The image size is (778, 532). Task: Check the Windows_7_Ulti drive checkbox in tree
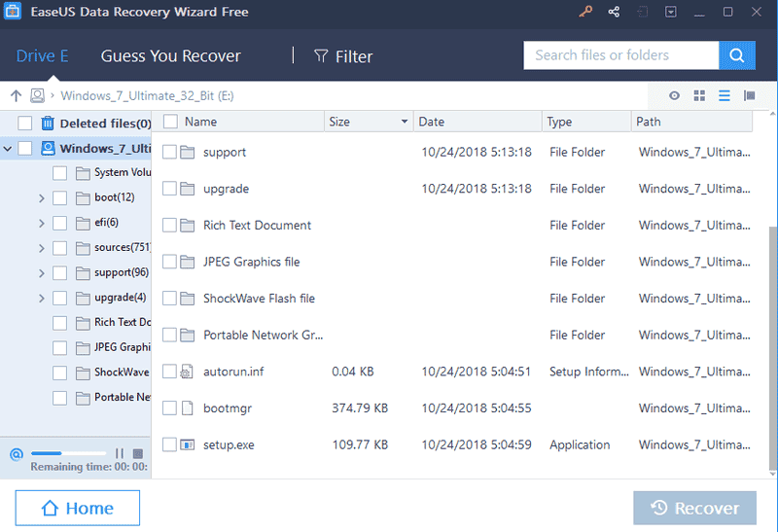coord(25,148)
